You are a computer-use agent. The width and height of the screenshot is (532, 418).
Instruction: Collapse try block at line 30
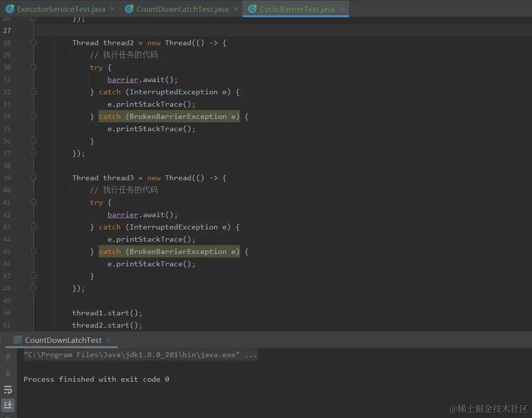(33, 67)
